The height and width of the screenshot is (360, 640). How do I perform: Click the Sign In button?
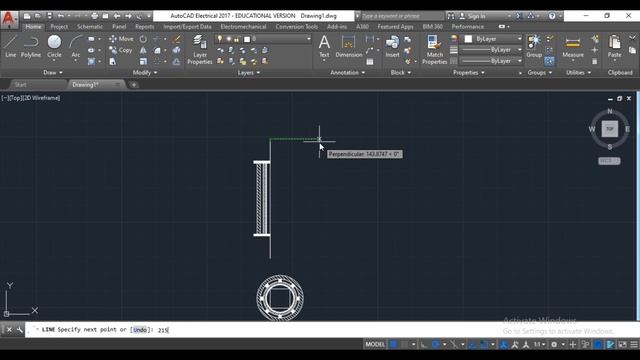tap(473, 16)
